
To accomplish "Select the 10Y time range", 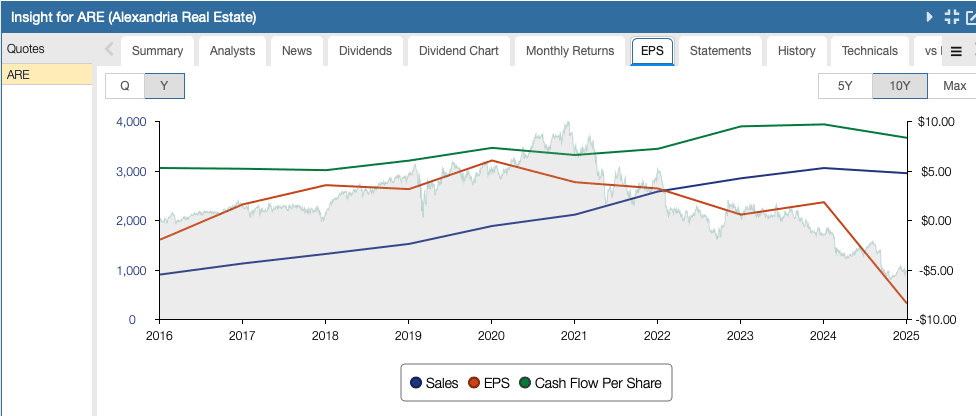I will pyautogui.click(x=899, y=86).
